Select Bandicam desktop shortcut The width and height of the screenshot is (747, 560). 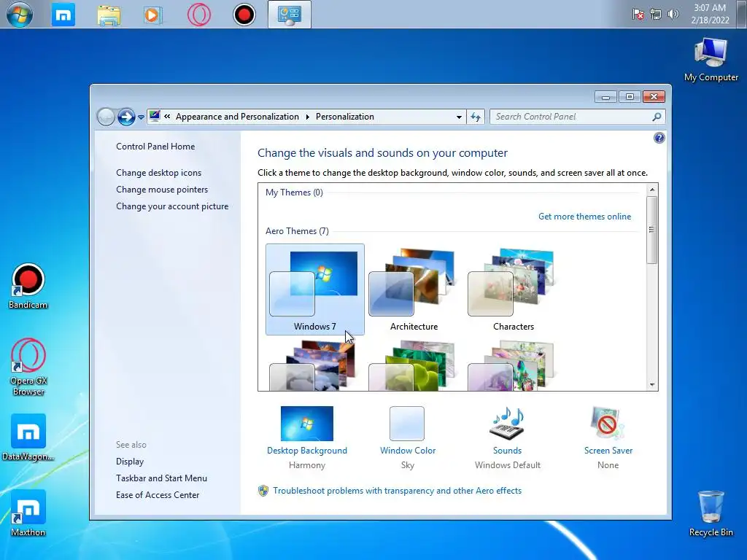tap(28, 287)
